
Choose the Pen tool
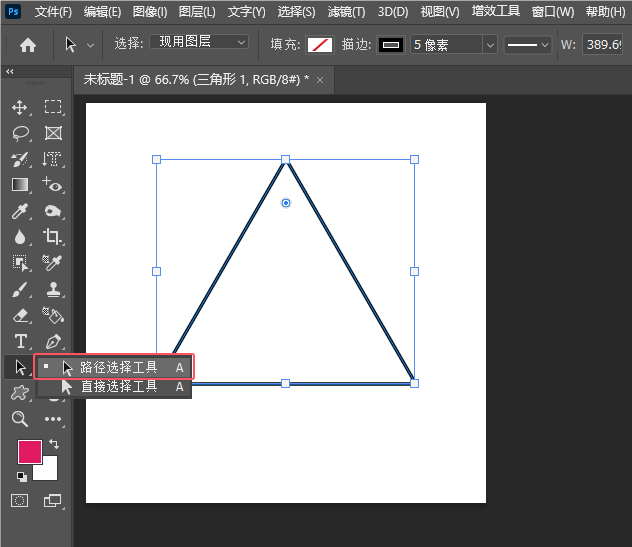pyautogui.click(x=53, y=342)
